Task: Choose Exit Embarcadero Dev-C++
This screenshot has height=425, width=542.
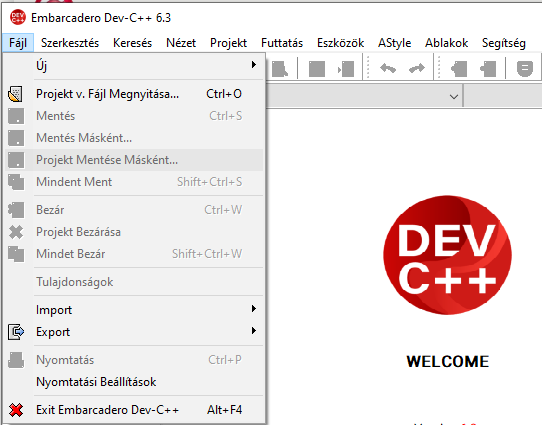Action: pyautogui.click(x=134, y=410)
